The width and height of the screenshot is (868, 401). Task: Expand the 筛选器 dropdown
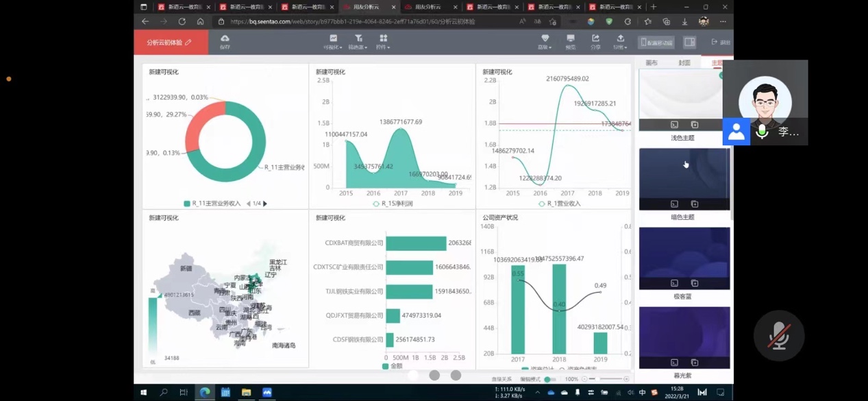(x=358, y=42)
